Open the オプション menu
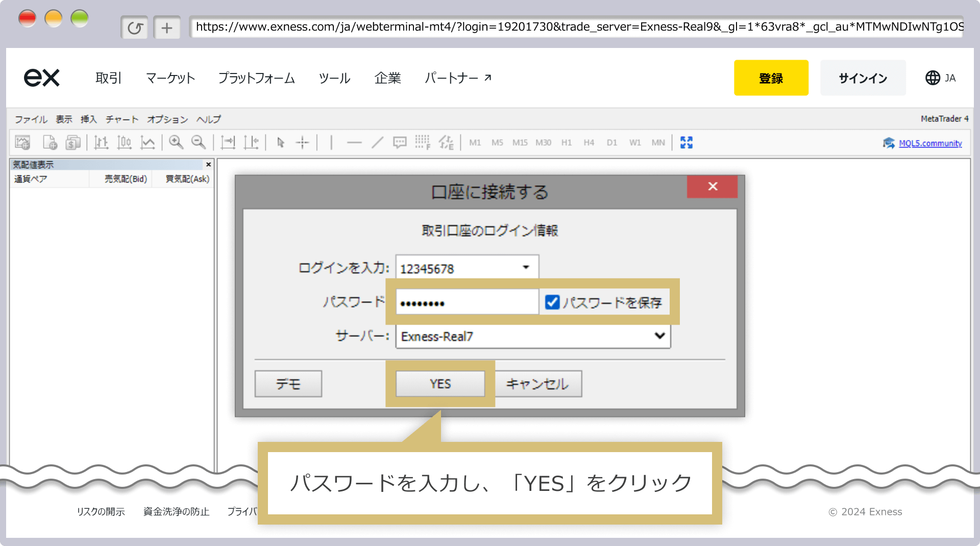 tap(167, 119)
